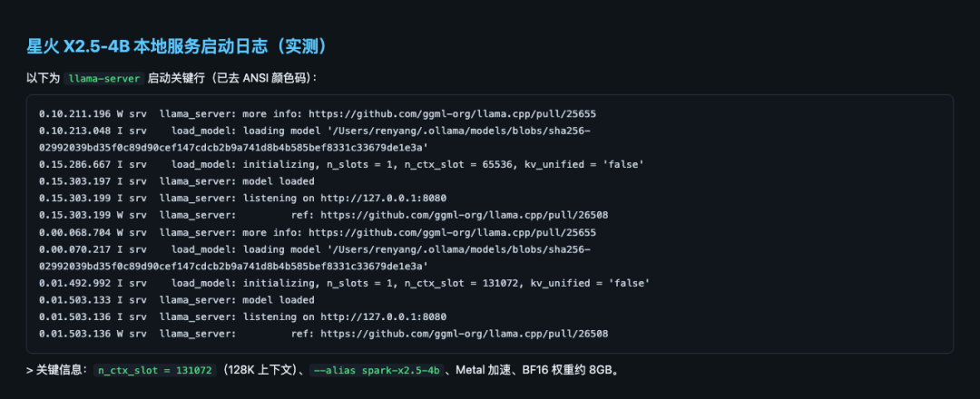
Task: Click the sha256 hash line under 0.00.070.217
Action: pos(234,266)
